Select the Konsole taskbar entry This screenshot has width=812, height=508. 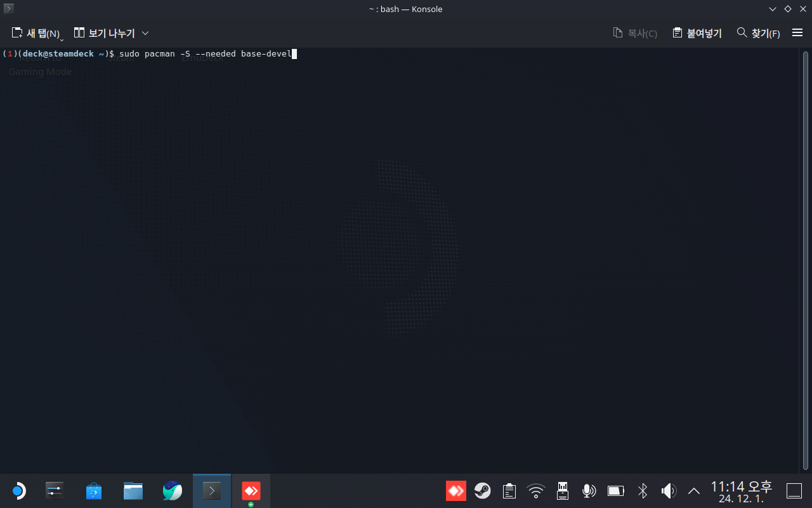tap(212, 491)
